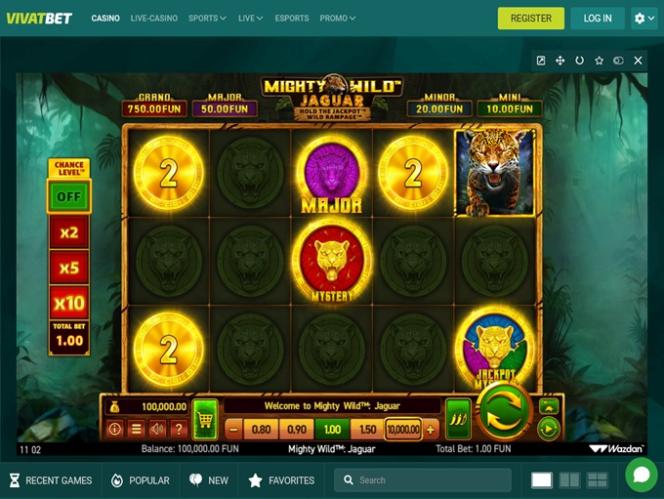Mute the game sound speaker icon
This screenshot has height=499, width=664.
[157, 429]
